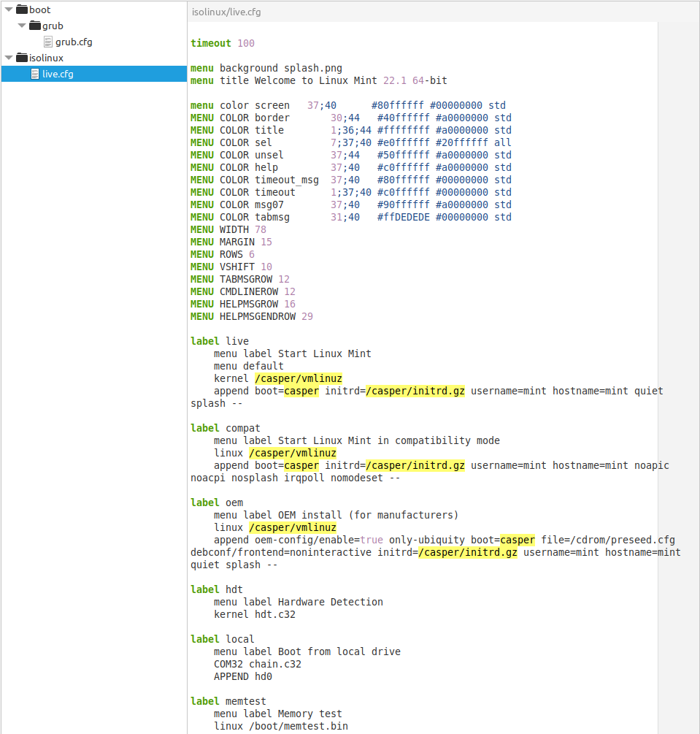Collapse the isolinux folder disclosure triangle
This screenshot has height=734, width=700.
pyautogui.click(x=9, y=58)
